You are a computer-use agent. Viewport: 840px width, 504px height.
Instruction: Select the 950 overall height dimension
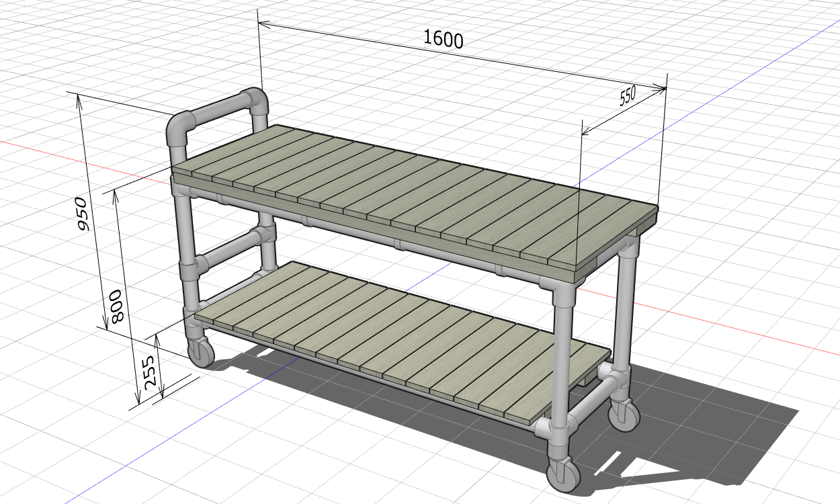pyautogui.click(x=81, y=214)
